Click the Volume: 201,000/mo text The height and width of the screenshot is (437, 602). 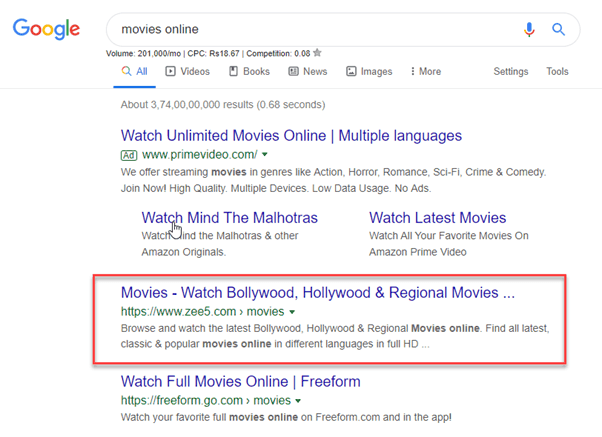144,53
